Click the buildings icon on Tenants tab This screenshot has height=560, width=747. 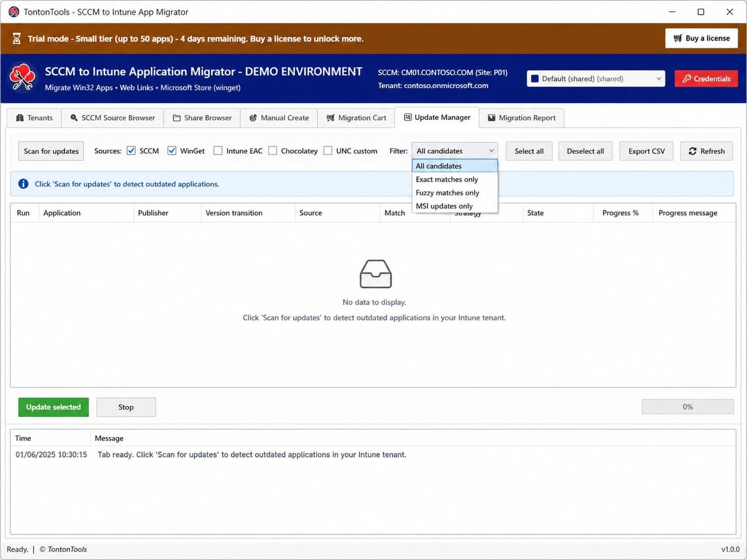[x=20, y=118]
